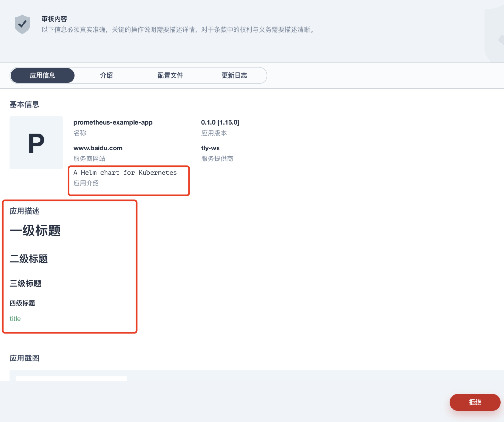Viewport: 504px width, 422px height.
Task: Click the prometheus-example-app "P" logo
Action: tap(36, 143)
